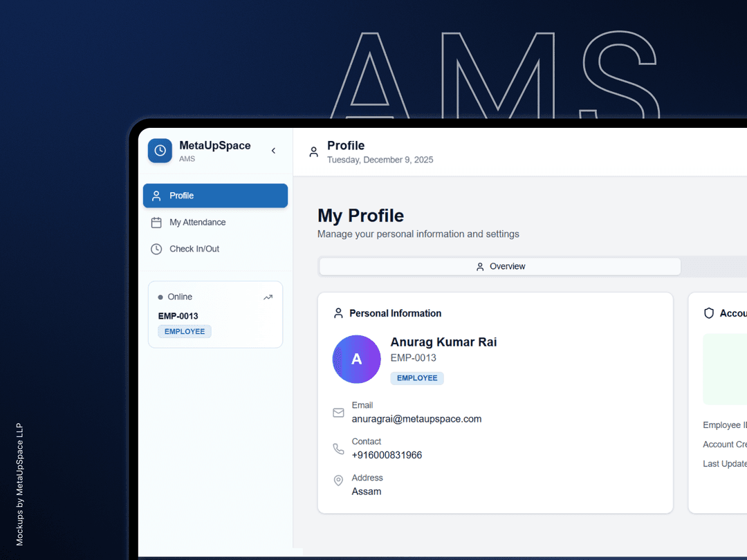747x560 pixels.
Task: Switch to the Overview tab
Action: click(x=500, y=266)
